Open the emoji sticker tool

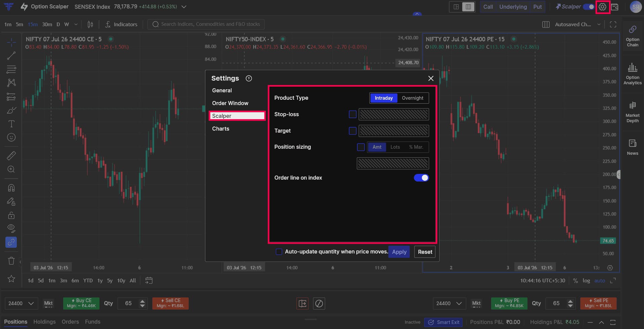[11, 137]
